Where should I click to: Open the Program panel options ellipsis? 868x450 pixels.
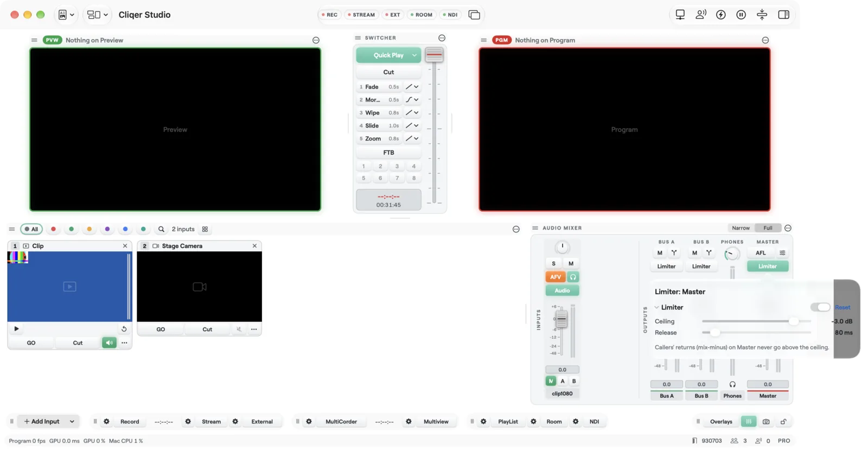[765, 40]
